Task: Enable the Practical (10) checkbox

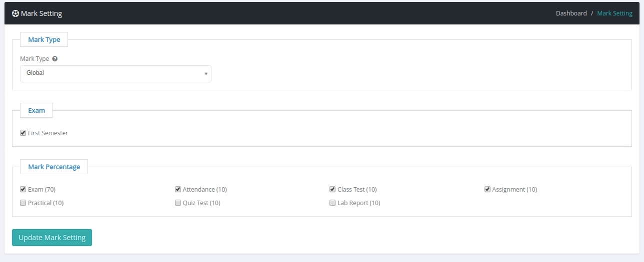Action: point(23,203)
